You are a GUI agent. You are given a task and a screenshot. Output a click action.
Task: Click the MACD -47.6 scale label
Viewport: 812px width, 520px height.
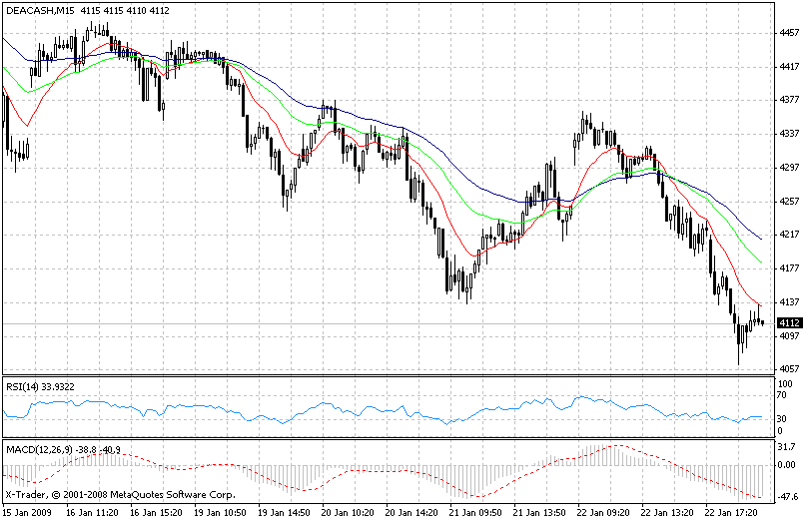coord(788,495)
